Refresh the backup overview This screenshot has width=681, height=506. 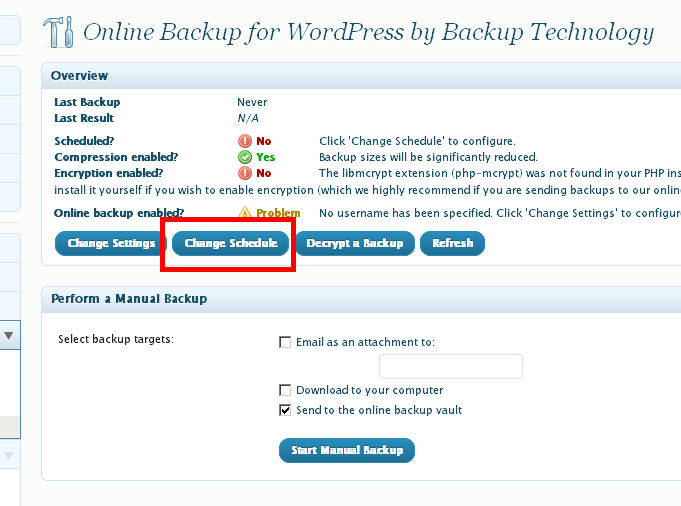tap(452, 243)
